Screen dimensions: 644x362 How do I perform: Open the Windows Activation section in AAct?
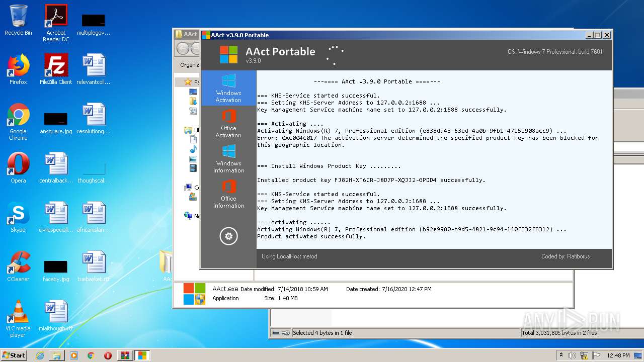pyautogui.click(x=228, y=88)
